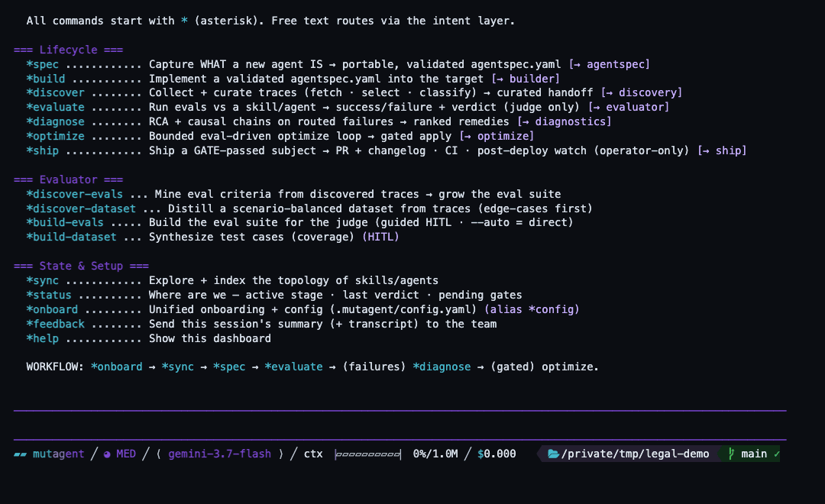Select the *build command in Lifecycle list

[x=46, y=79]
